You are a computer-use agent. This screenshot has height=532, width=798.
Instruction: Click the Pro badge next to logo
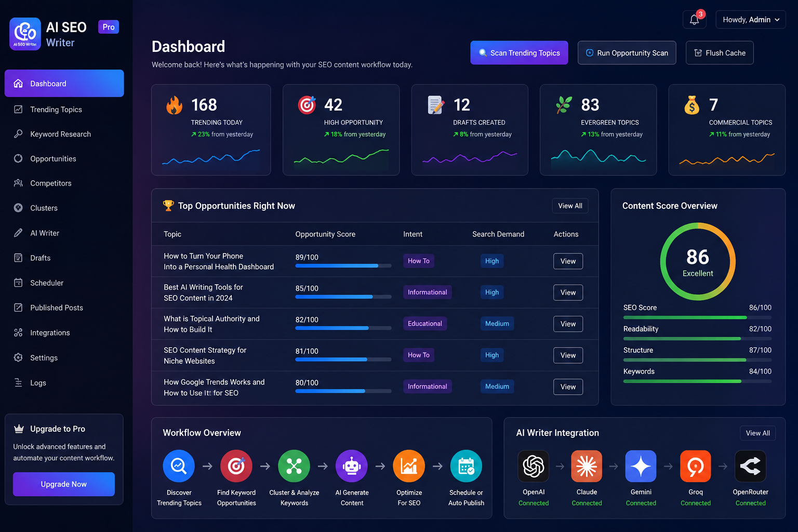pos(109,27)
